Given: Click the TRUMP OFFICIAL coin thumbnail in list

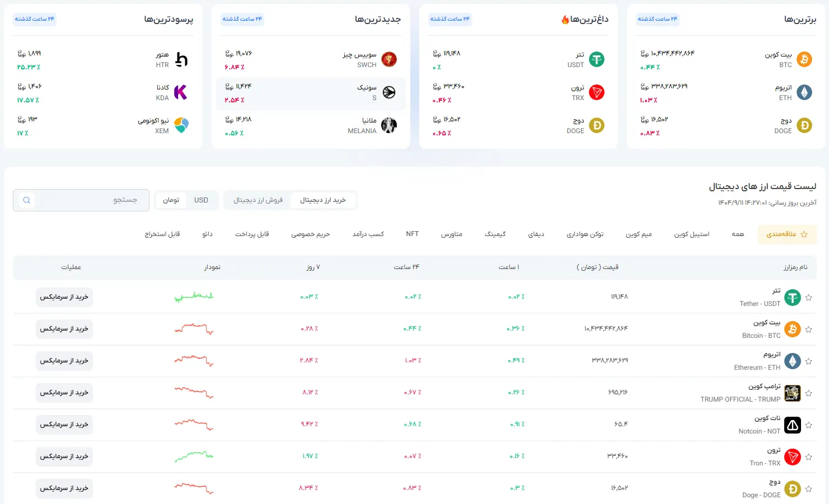Looking at the screenshot, I should (792, 393).
